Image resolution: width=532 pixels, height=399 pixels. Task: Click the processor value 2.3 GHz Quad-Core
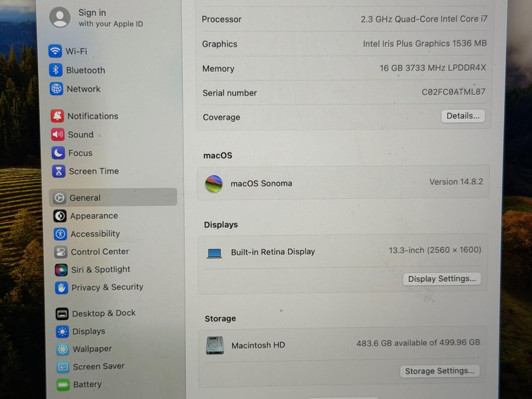424,19
